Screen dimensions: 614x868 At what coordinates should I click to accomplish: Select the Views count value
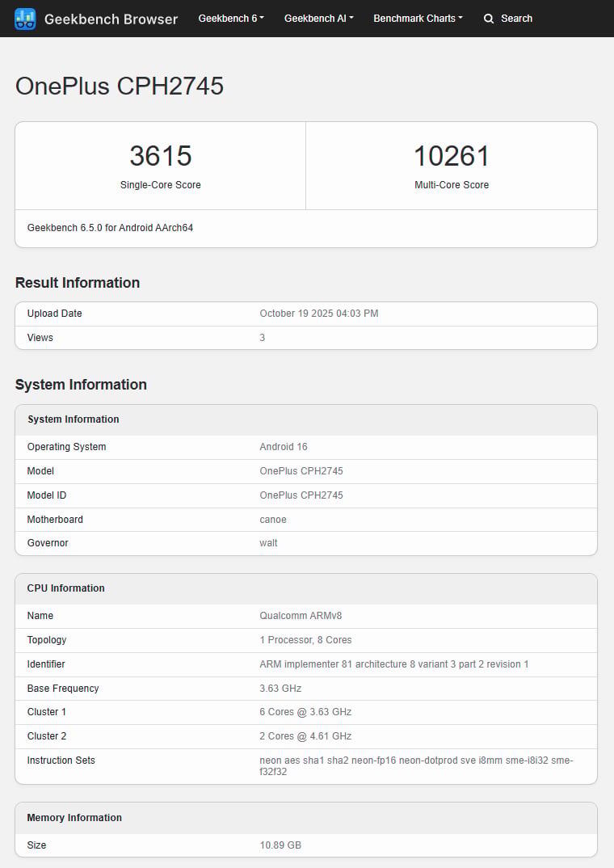click(x=262, y=337)
